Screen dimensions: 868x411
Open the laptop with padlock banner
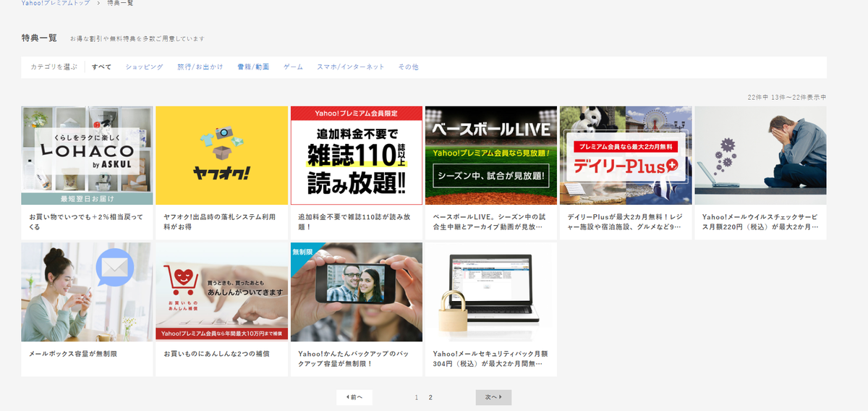491,292
